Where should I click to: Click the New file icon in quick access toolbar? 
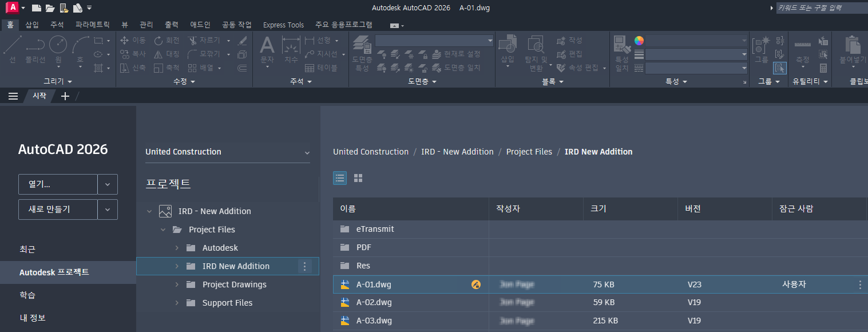37,8
